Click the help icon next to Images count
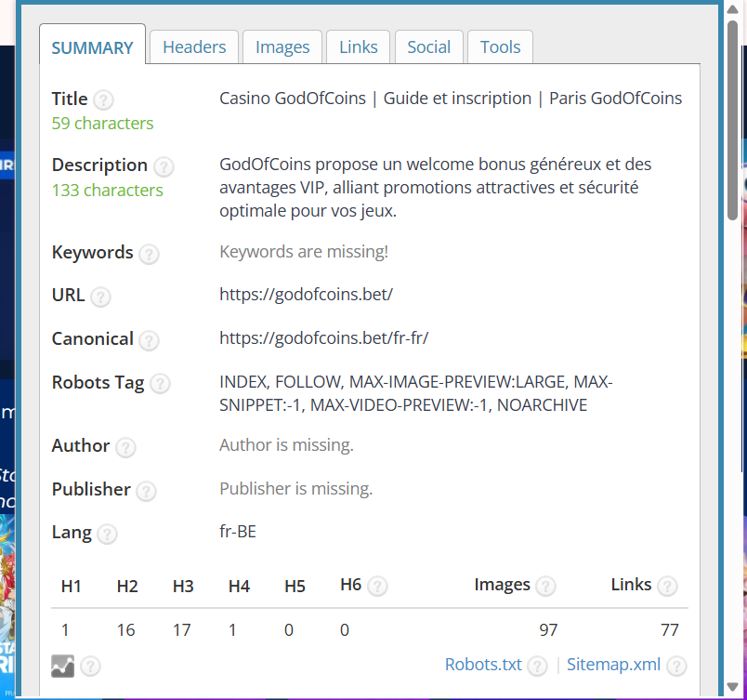The height and width of the screenshot is (700, 747). [x=545, y=586]
